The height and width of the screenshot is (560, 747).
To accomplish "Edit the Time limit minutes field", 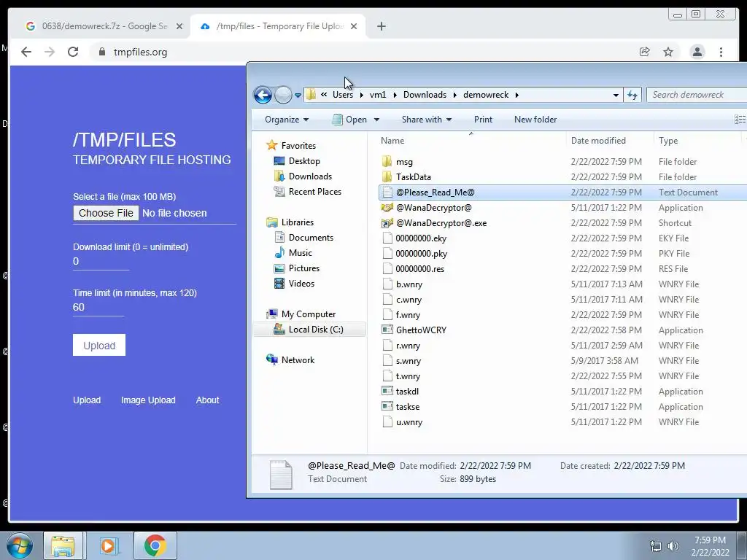I will tap(98, 307).
